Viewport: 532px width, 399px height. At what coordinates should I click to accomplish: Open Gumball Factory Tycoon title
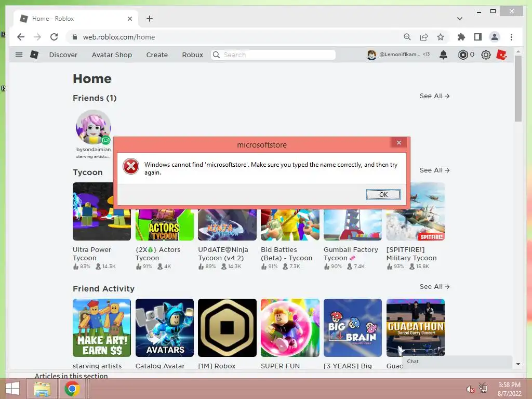351,254
